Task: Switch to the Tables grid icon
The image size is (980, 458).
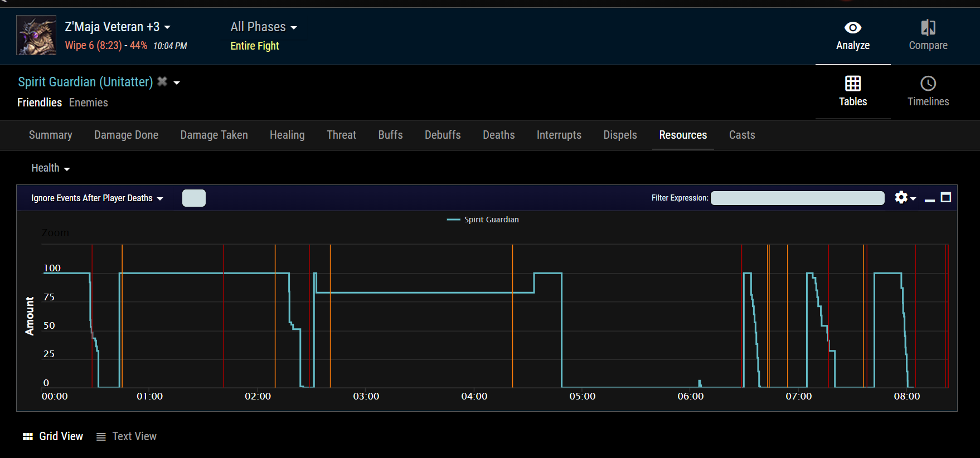Action: click(853, 84)
